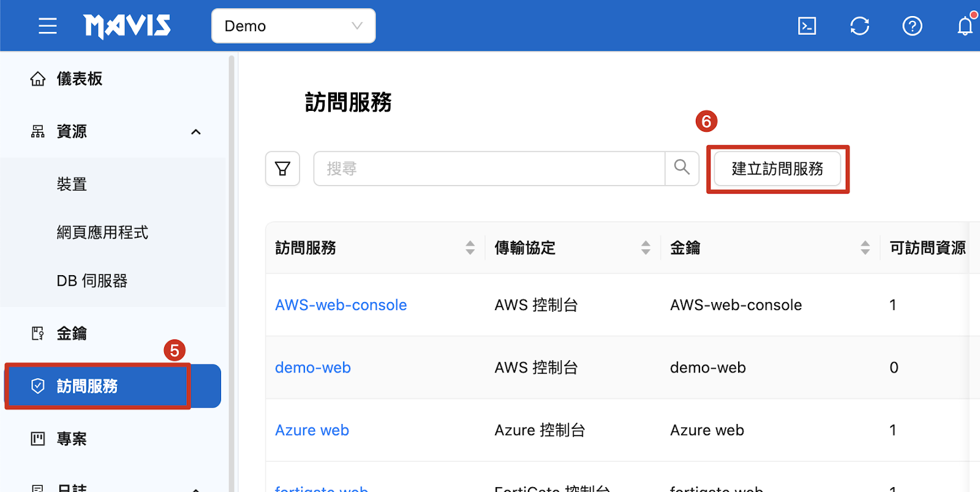Click the search magnifier icon
The image size is (980, 492).
coord(682,168)
